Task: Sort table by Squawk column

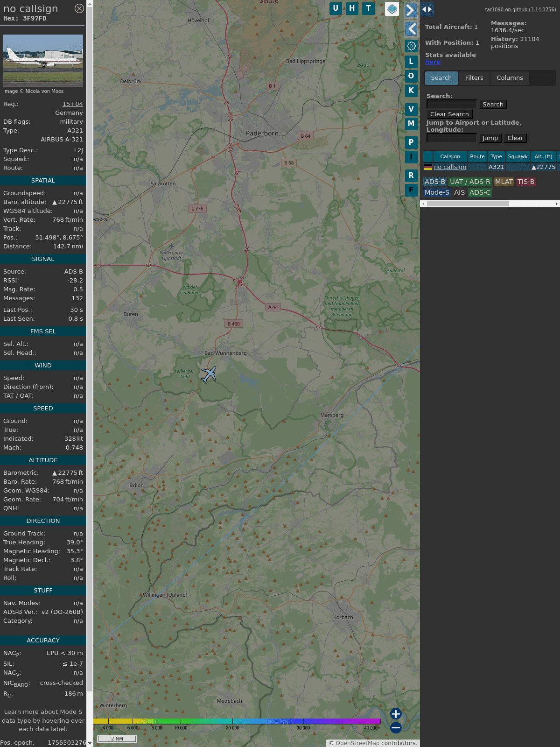Action: [518, 157]
